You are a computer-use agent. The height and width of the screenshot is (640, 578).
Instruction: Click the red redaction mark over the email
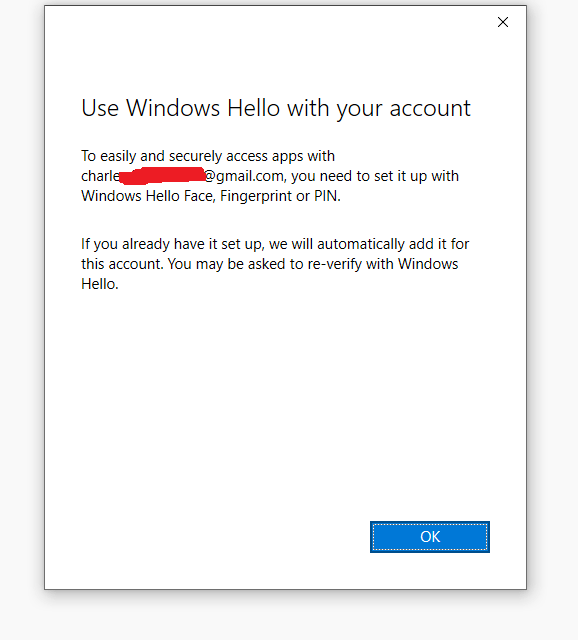pos(162,176)
